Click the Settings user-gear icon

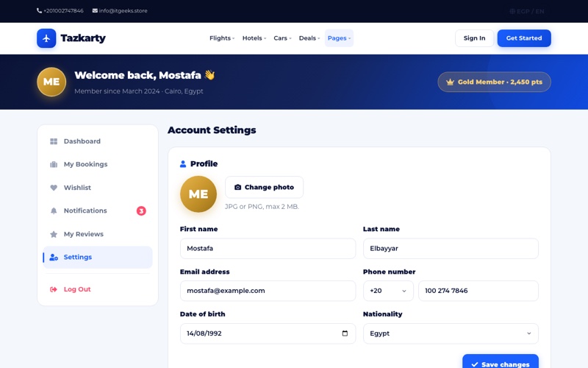coord(54,257)
